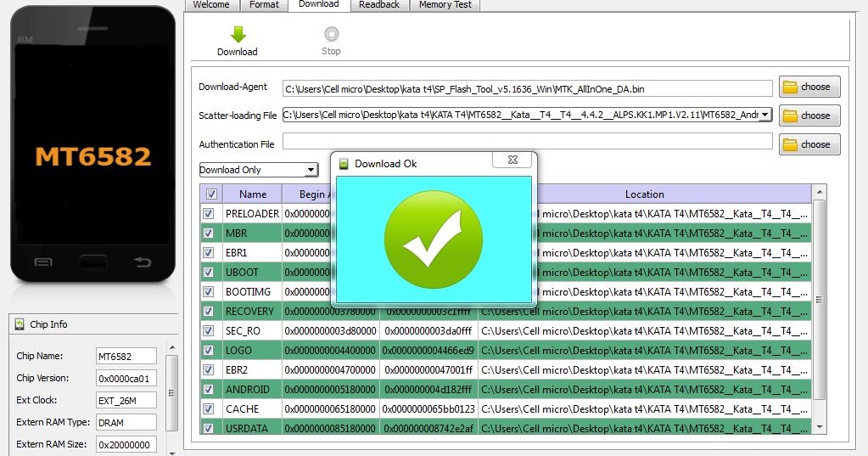Switch to the Format tab
Screen dimensions: 868x456
264,5
